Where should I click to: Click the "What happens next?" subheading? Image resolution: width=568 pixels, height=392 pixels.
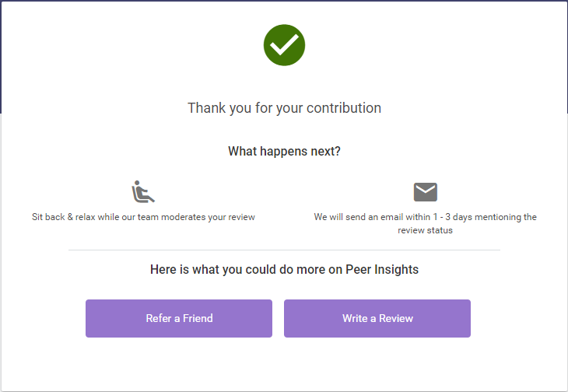(284, 151)
